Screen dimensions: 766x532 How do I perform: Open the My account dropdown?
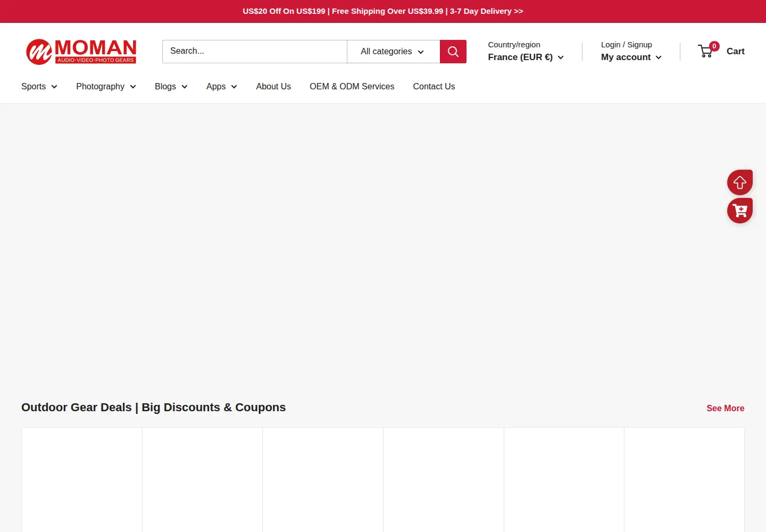[x=631, y=57]
